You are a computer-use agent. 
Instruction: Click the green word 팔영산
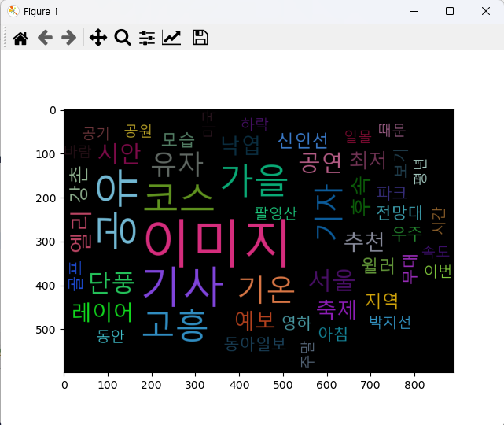276,213
